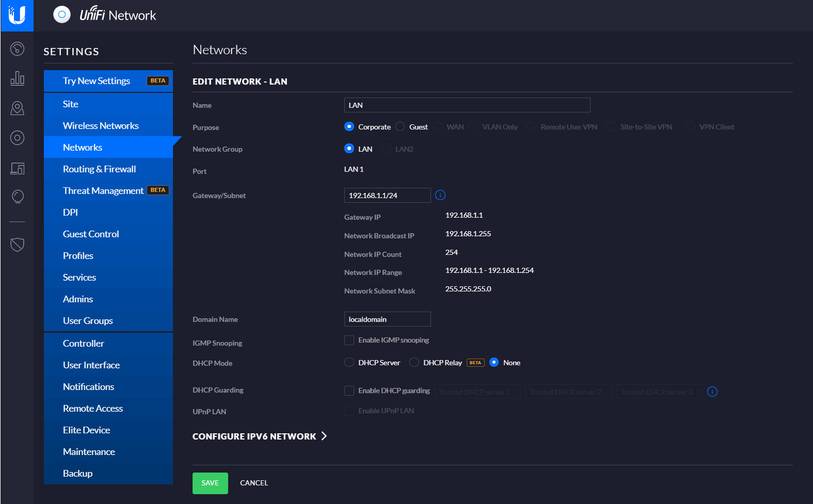The height and width of the screenshot is (504, 813).
Task: Enable IGMP snooping checkbox
Action: (349, 340)
